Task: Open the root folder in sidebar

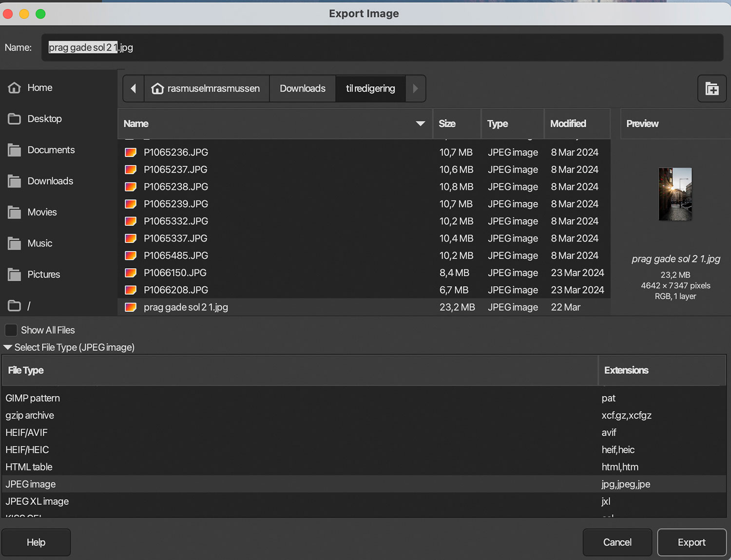Action: coord(28,306)
